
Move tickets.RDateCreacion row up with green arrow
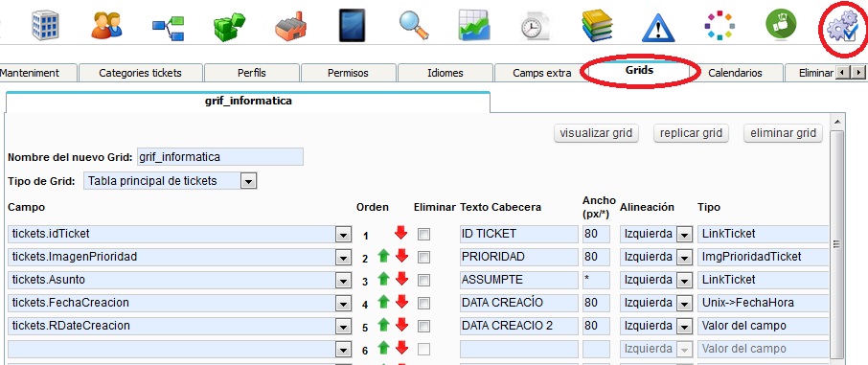383,325
